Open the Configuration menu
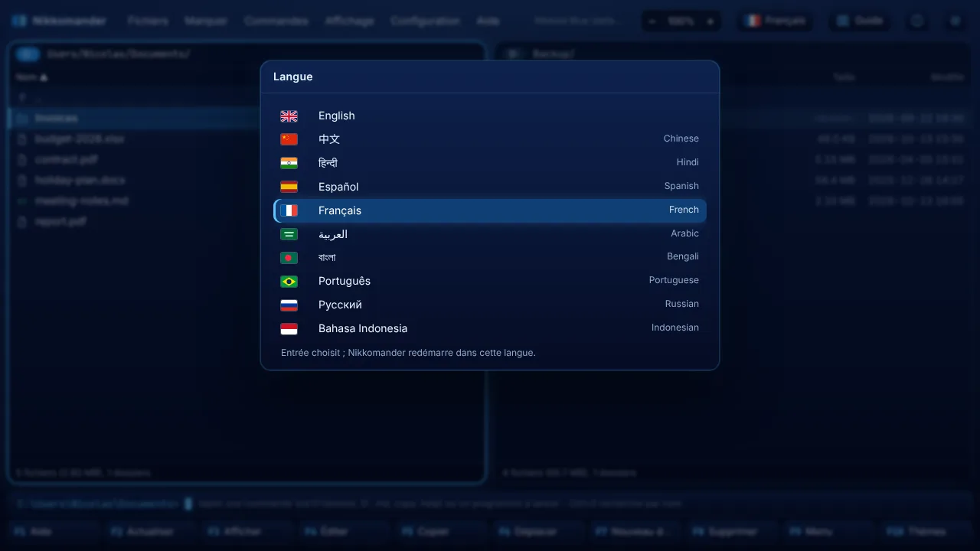980x551 pixels. pyautogui.click(x=425, y=21)
